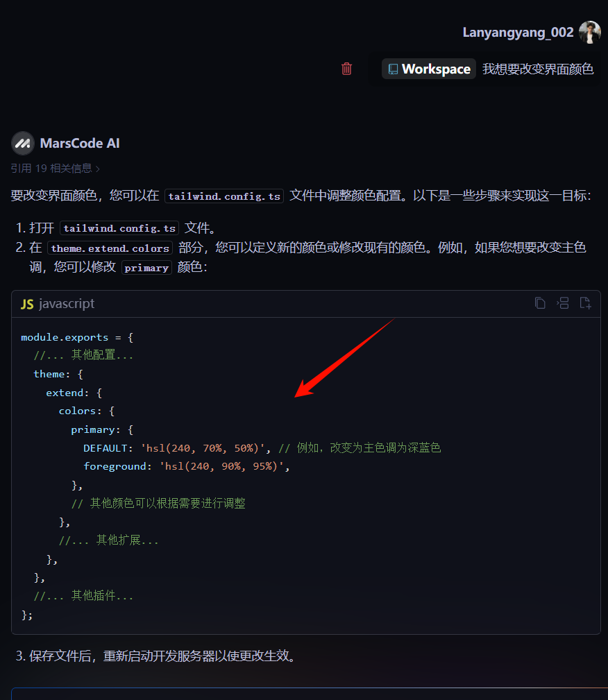Screen dimensions: 608x700
Task: Click the message 我想要改变界面颜色
Action: [x=538, y=69]
